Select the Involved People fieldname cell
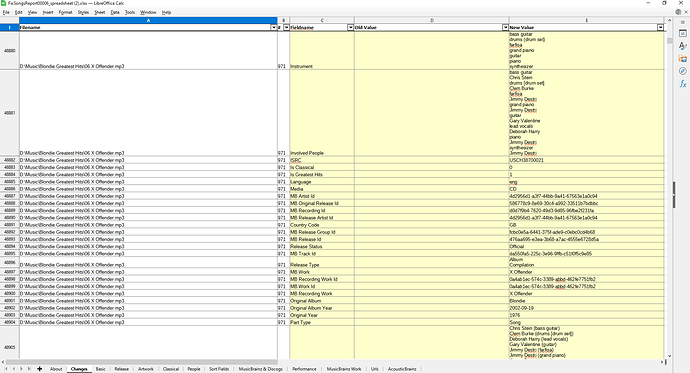This screenshot has height=373, width=690. [322, 113]
